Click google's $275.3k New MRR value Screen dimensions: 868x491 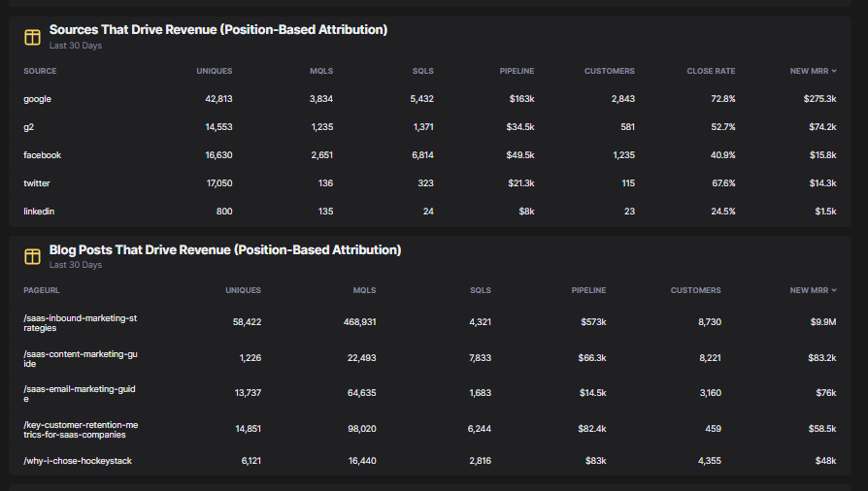819,99
